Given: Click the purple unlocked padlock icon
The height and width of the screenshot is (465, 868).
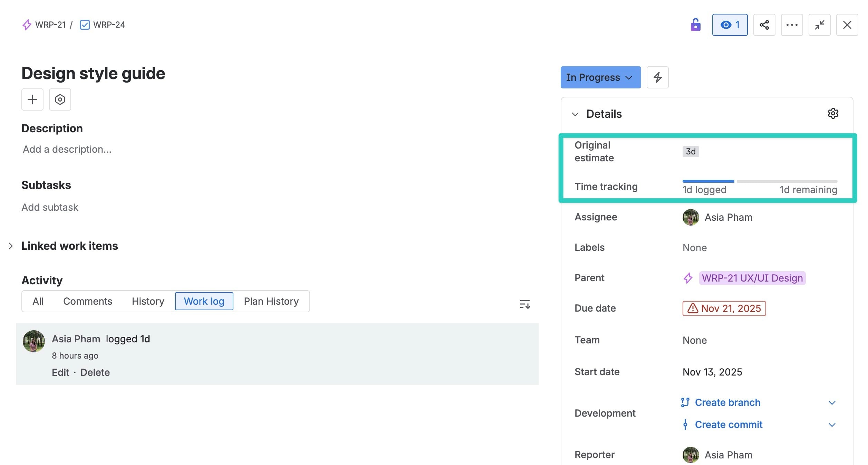Looking at the screenshot, I should tap(695, 25).
